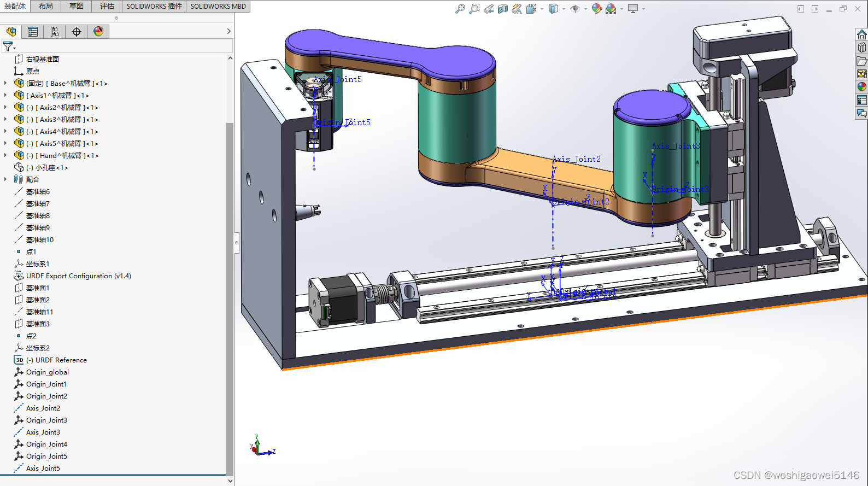The width and height of the screenshot is (868, 486).
Task: Select Origin_global coordinate system
Action: (48, 372)
